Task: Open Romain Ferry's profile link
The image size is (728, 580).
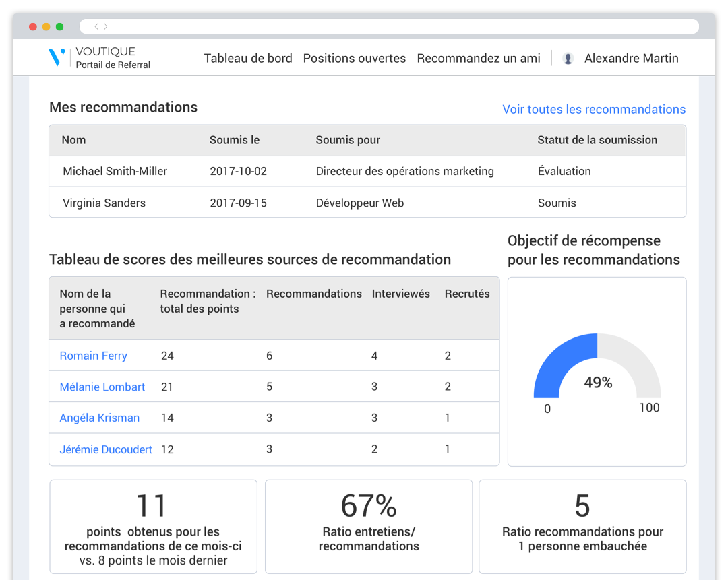Action: click(x=93, y=356)
